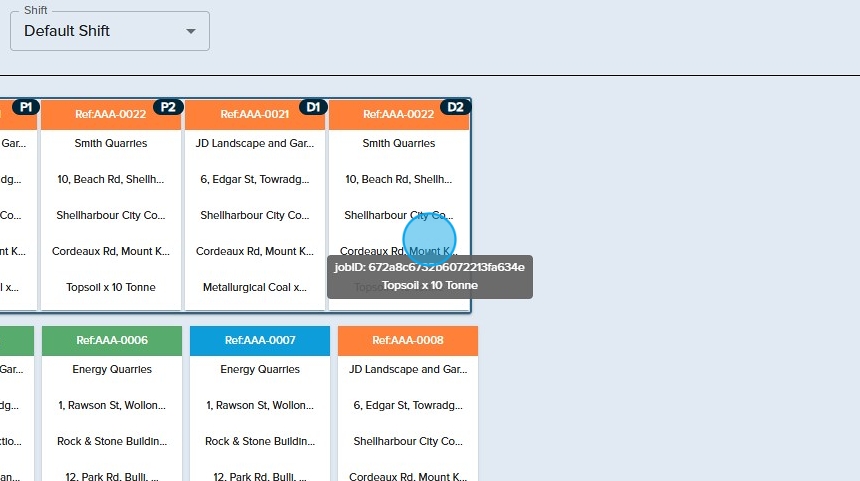Screen dimensions: 860x481
Task: Select the D2 badge on the job card
Action: coord(455,107)
